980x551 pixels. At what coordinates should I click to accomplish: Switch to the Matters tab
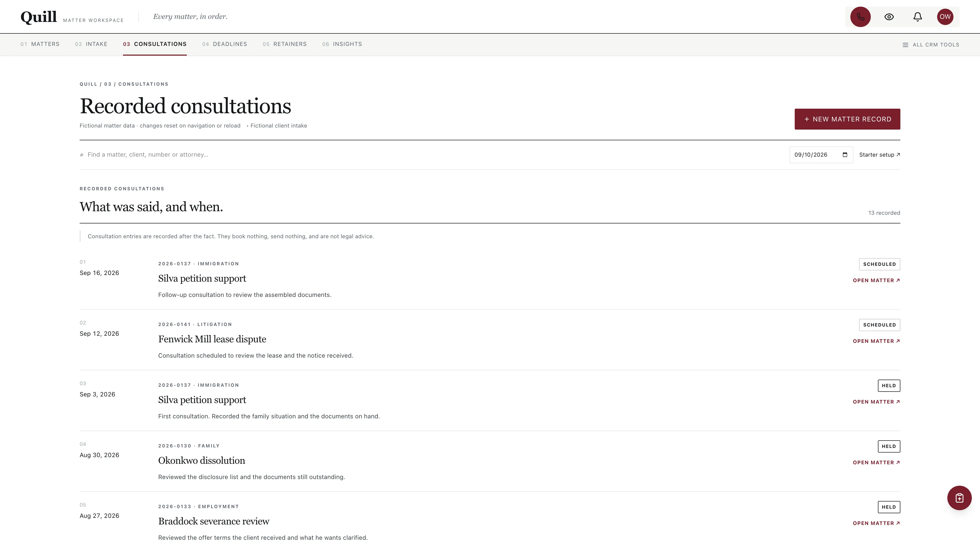pos(40,44)
